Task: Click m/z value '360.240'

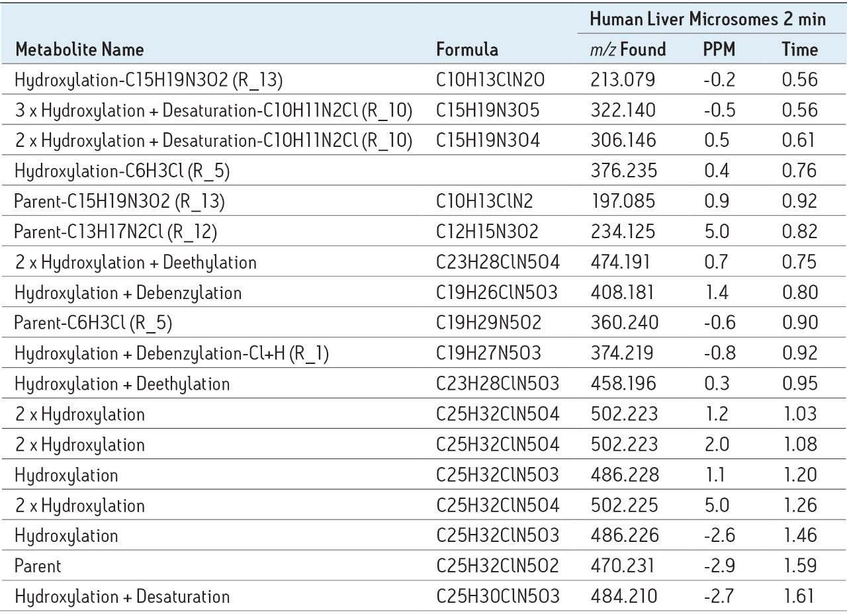Action: click(x=624, y=324)
